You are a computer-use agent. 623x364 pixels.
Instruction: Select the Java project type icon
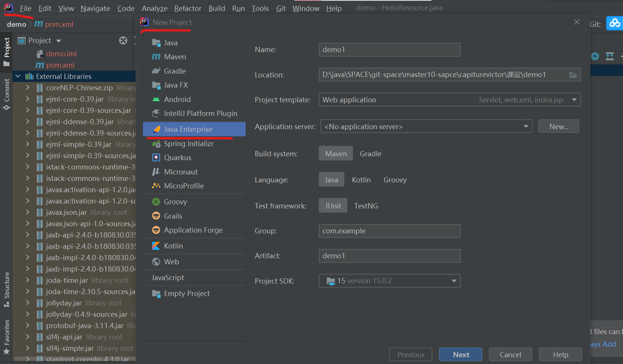(x=156, y=43)
